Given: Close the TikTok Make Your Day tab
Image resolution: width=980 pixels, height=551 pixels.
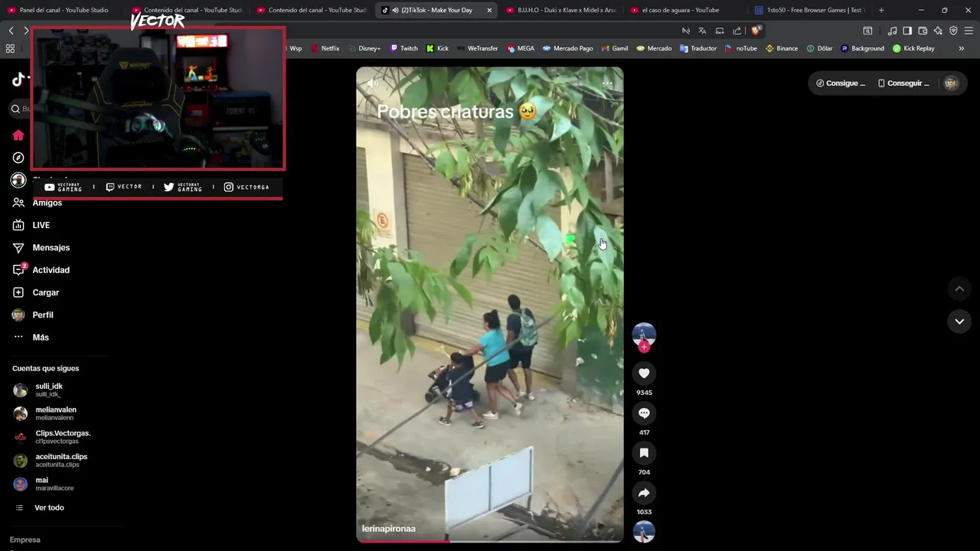Looking at the screenshot, I should [x=489, y=10].
